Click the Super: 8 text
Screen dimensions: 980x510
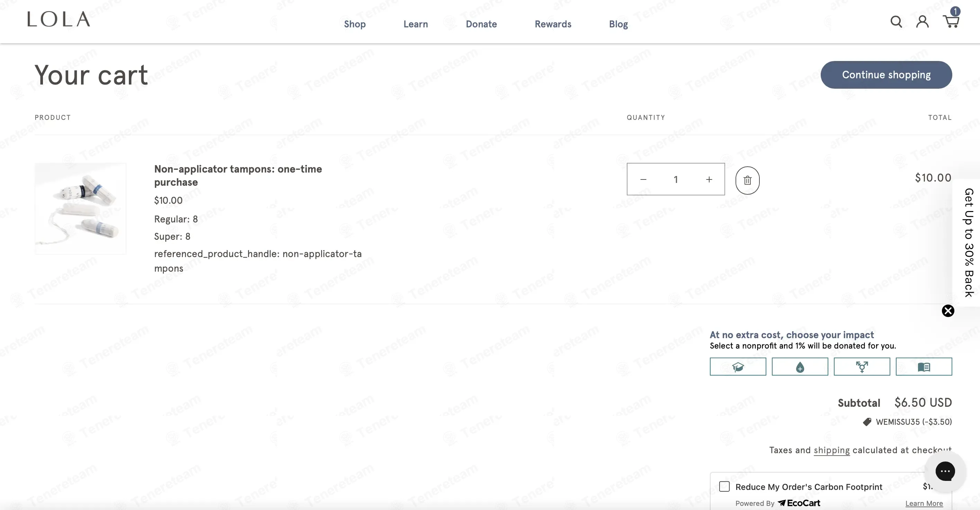click(172, 236)
